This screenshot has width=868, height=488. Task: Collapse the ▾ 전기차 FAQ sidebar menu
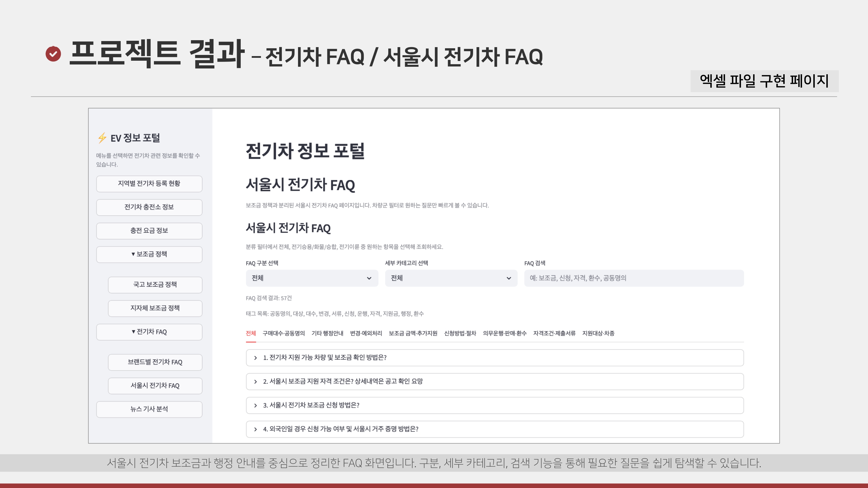[x=149, y=332]
